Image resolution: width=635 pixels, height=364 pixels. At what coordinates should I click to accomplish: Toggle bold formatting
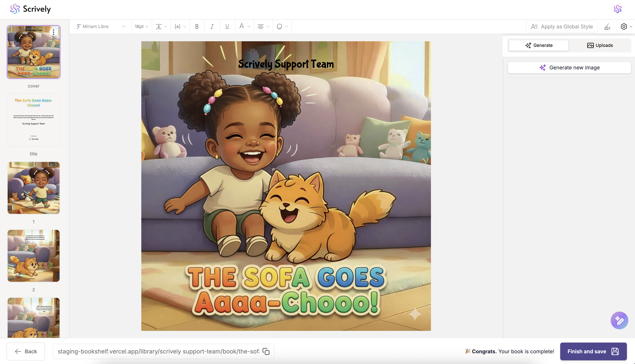click(x=197, y=27)
